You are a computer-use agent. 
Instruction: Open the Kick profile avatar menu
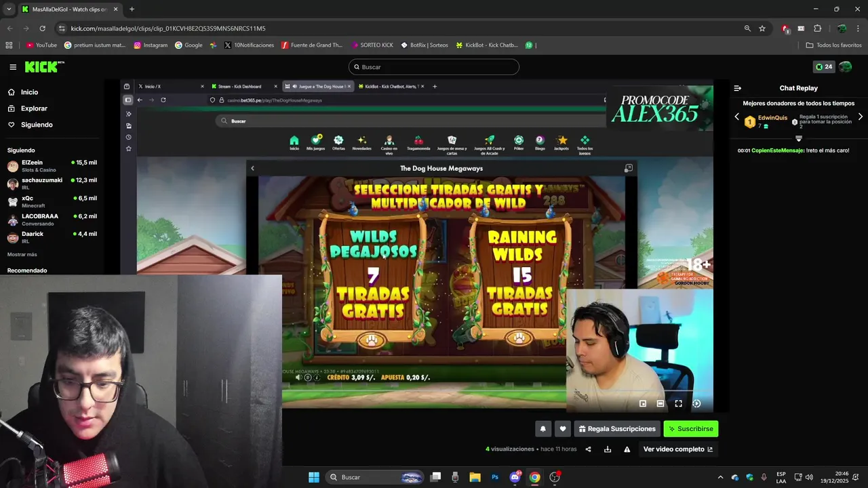tap(845, 67)
